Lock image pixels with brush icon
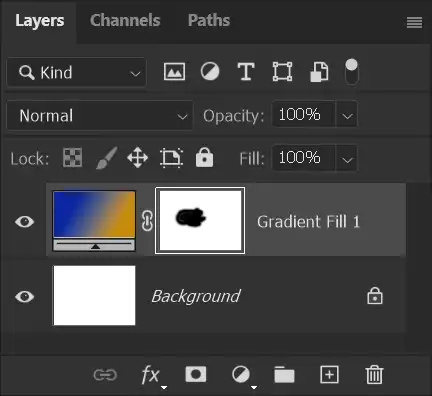The width and height of the screenshot is (432, 396). click(107, 158)
